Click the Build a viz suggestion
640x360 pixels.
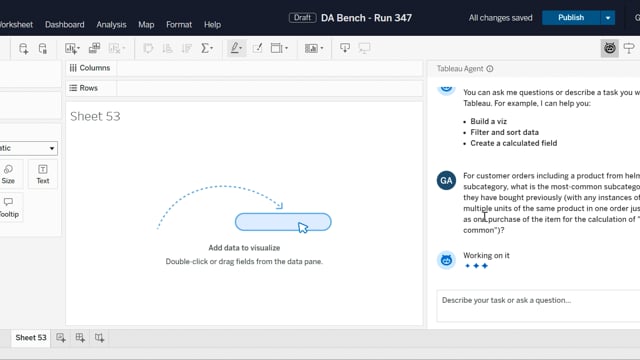[489, 121]
